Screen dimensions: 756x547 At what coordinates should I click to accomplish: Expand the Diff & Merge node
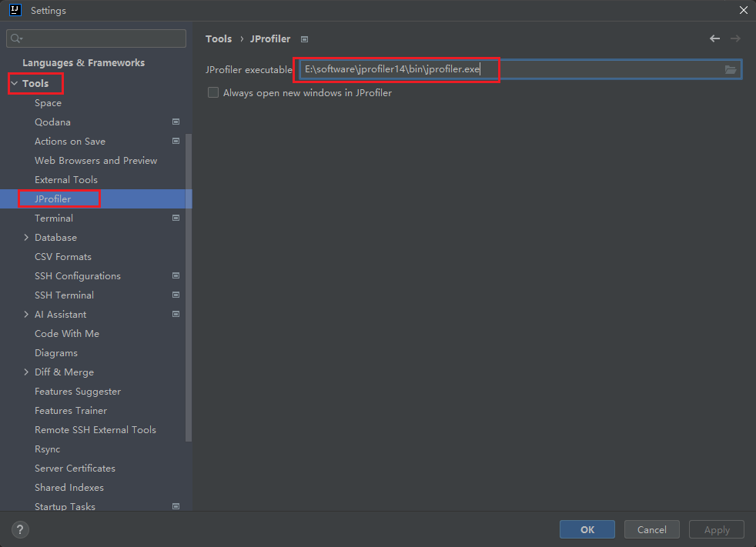tap(26, 372)
